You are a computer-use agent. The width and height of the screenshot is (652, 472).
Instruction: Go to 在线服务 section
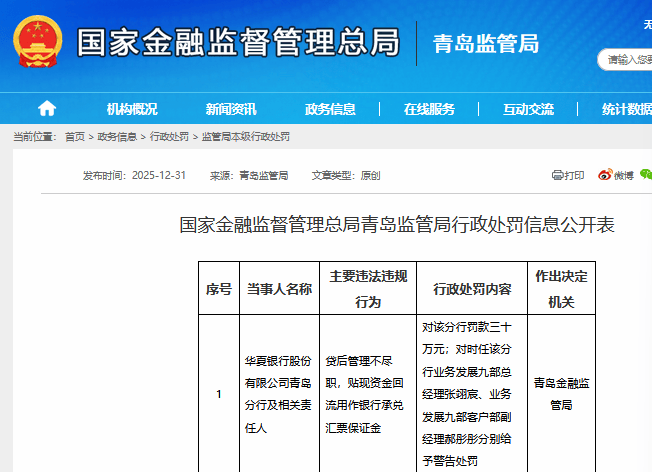pyautogui.click(x=429, y=109)
